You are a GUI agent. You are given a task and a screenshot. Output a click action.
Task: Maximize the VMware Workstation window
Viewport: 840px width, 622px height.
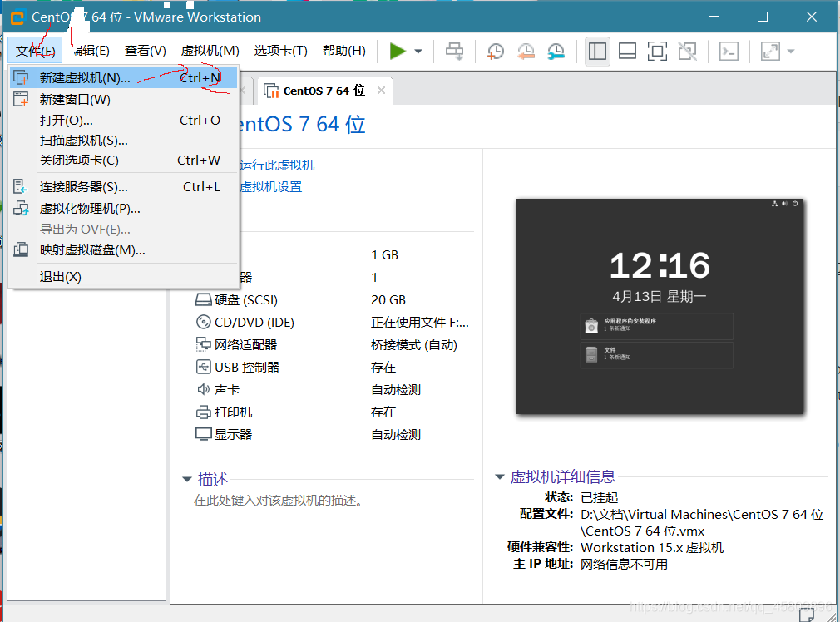pos(763,17)
